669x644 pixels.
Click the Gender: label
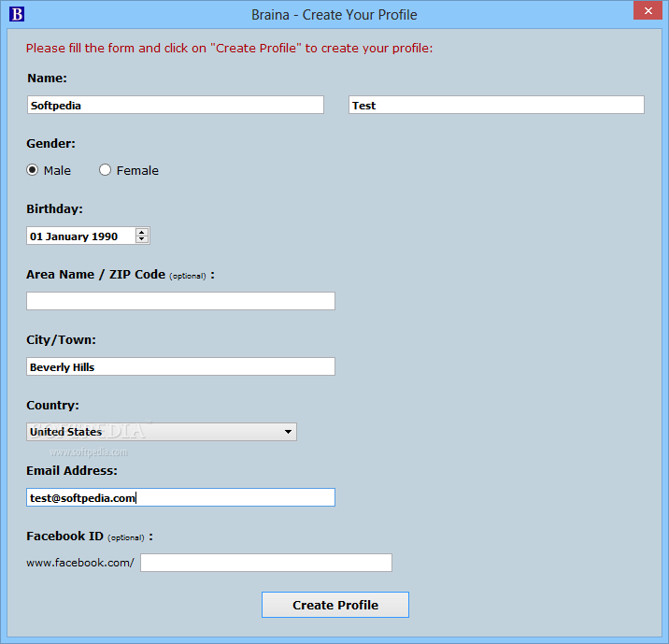point(50,143)
